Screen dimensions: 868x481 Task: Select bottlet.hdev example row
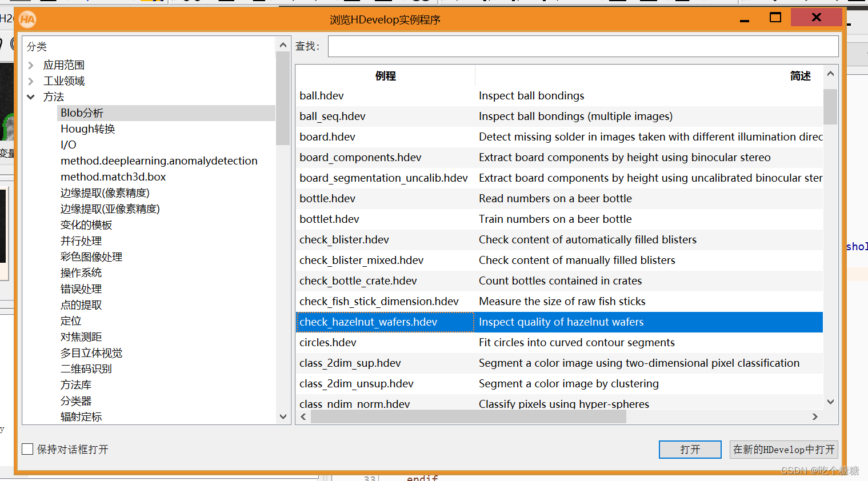[559, 219]
